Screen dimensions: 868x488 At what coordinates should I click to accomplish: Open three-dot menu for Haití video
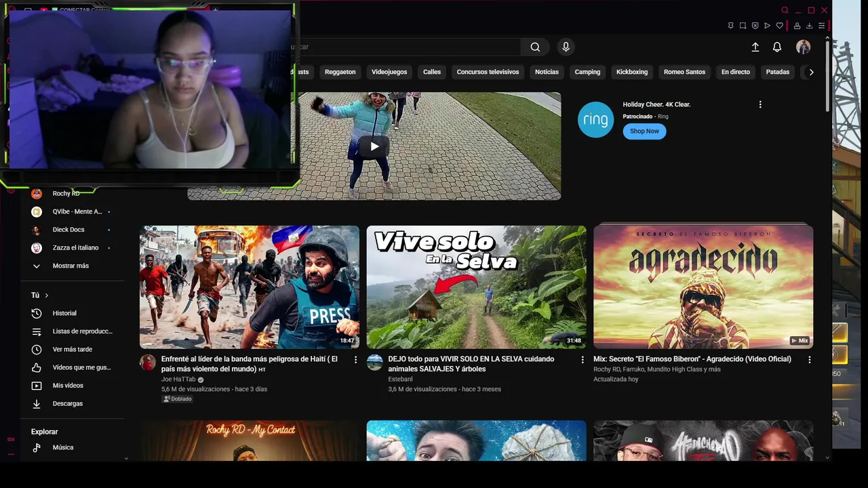355,360
